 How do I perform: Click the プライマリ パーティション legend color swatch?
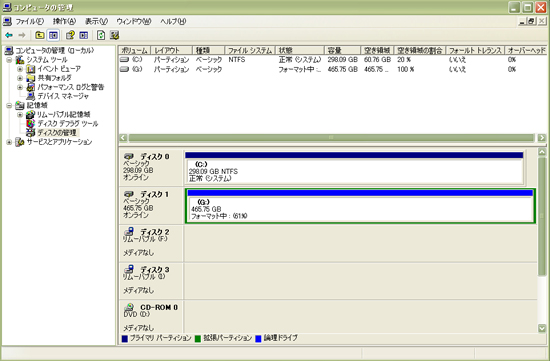point(125,339)
